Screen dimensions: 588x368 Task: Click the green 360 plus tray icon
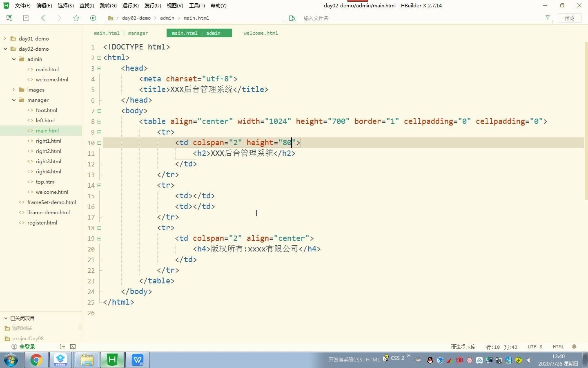coord(519,360)
